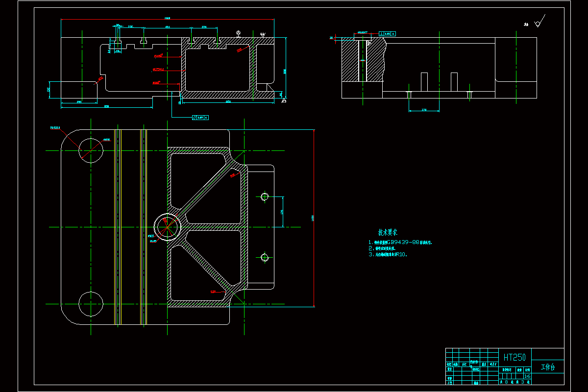This screenshot has width=588, height=392.
Task: Select the 1900 overall length dimension at top
Action: pos(167,19)
